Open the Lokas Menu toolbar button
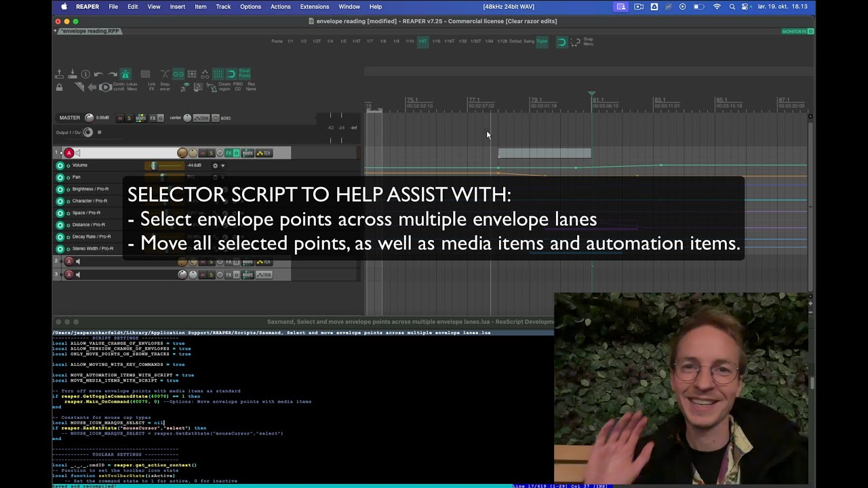Viewport: 868px width, 488px height. coord(132,87)
